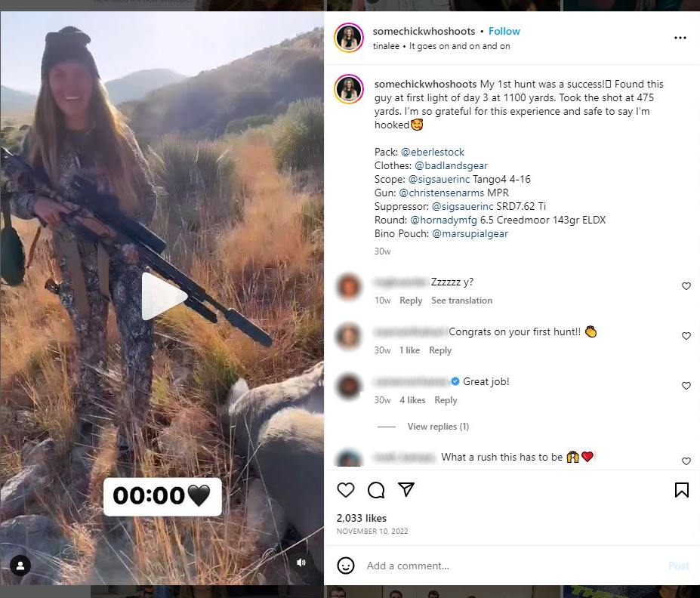Share the post using the paper plane icon
The height and width of the screenshot is (598, 700).
coord(406,490)
